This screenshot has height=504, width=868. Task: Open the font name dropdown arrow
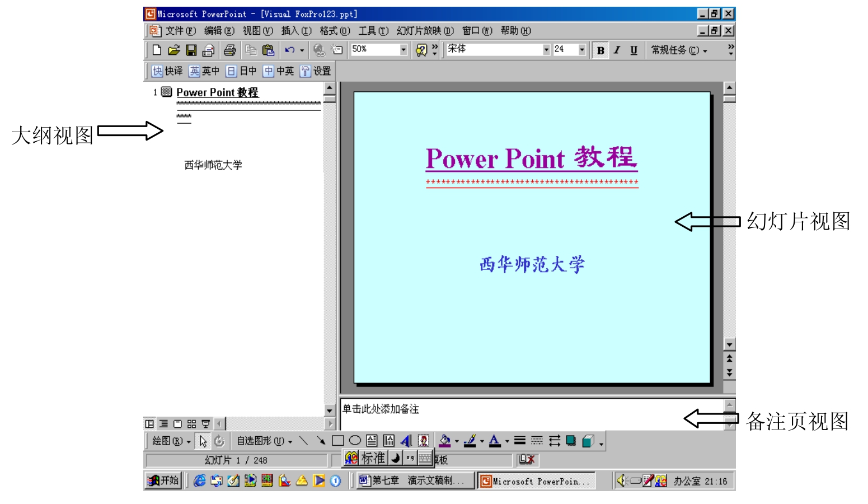[x=546, y=50]
